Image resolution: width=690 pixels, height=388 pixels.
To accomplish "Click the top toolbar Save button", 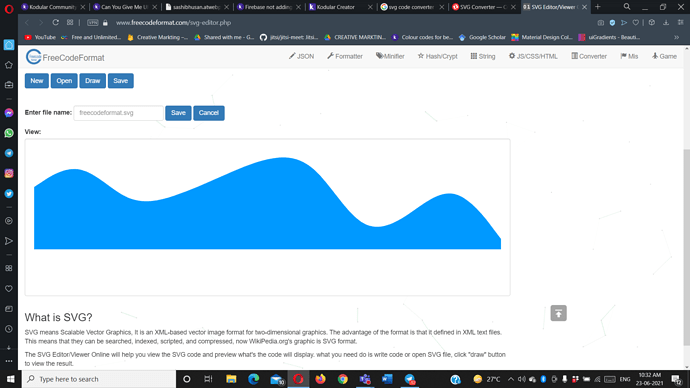I will pos(121,81).
